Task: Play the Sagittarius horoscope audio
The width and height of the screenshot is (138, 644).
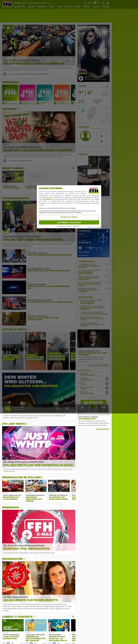Action: (80, 248)
